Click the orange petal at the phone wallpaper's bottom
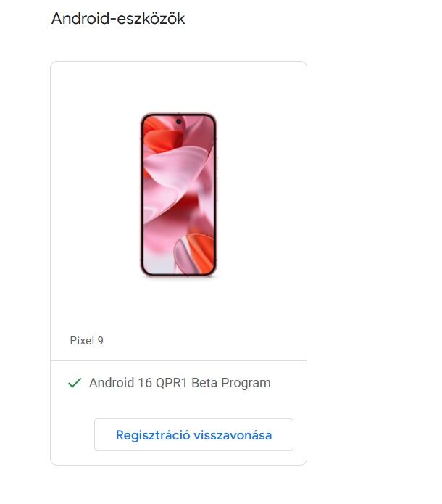442x504 pixels. click(x=200, y=252)
